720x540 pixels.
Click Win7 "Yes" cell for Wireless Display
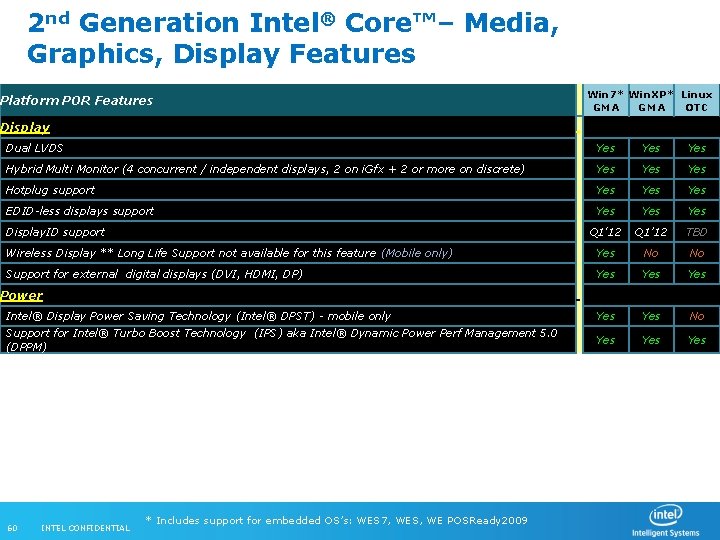tap(606, 253)
